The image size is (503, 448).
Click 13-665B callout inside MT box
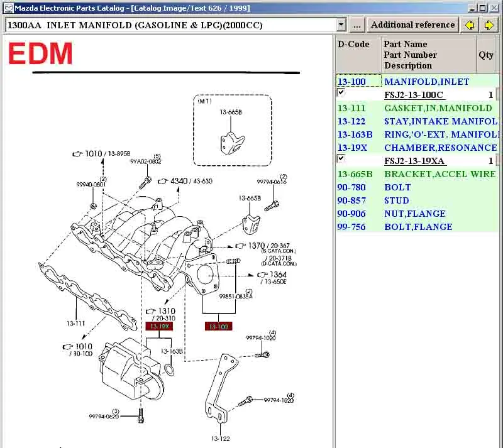pos(231,112)
